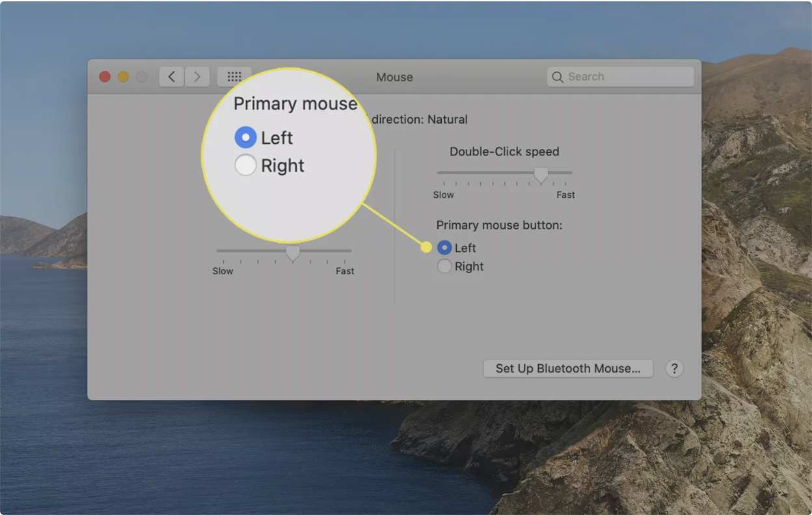Click in the Search text field
Viewport: 812px width, 515px height.
point(625,77)
